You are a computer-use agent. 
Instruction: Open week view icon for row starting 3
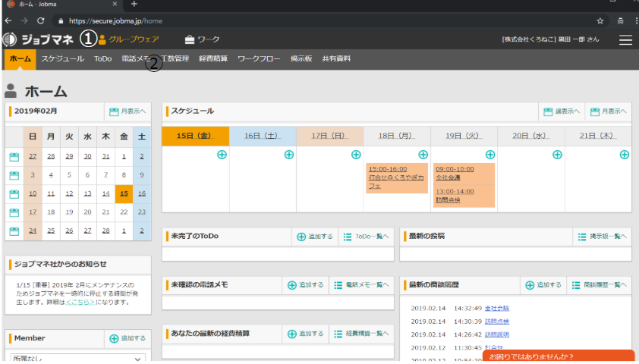[14, 175]
